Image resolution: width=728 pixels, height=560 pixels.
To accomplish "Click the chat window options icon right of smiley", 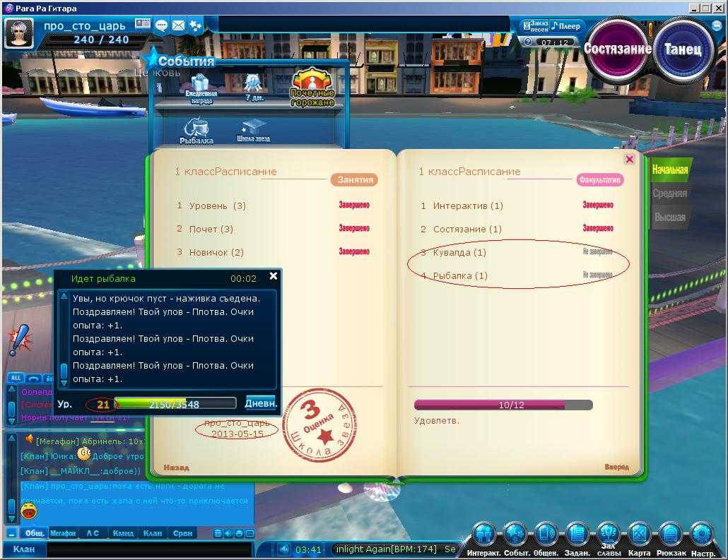I will [249, 534].
